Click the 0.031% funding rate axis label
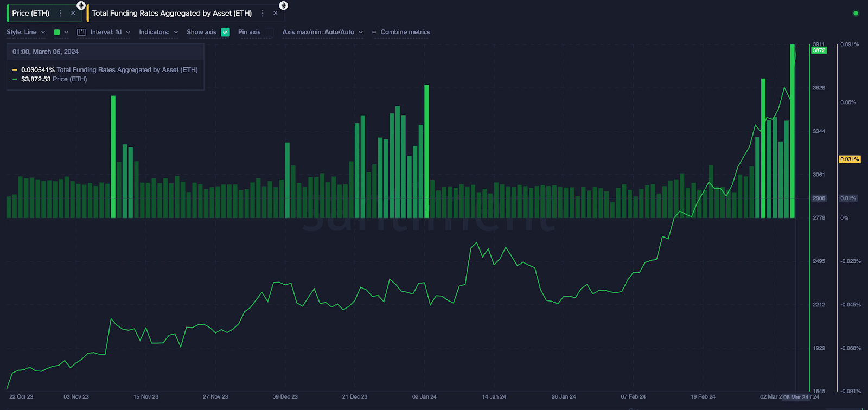Image resolution: width=868 pixels, height=410 pixels. (850, 159)
